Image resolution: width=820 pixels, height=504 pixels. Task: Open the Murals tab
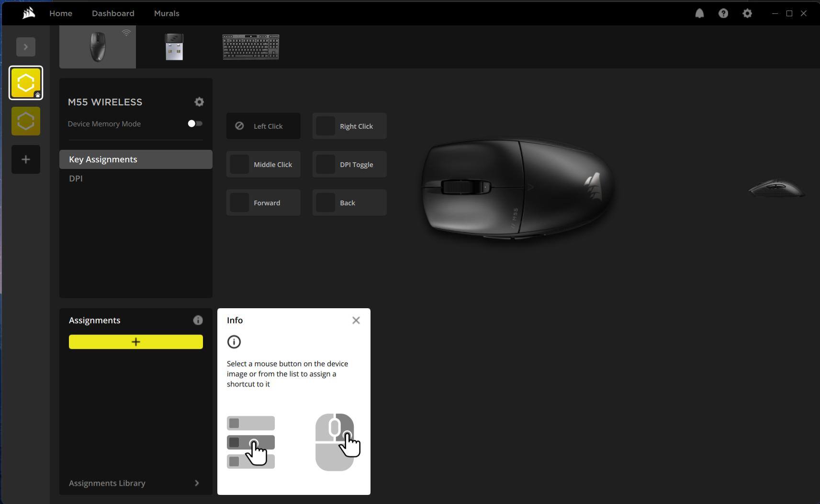pyautogui.click(x=167, y=13)
